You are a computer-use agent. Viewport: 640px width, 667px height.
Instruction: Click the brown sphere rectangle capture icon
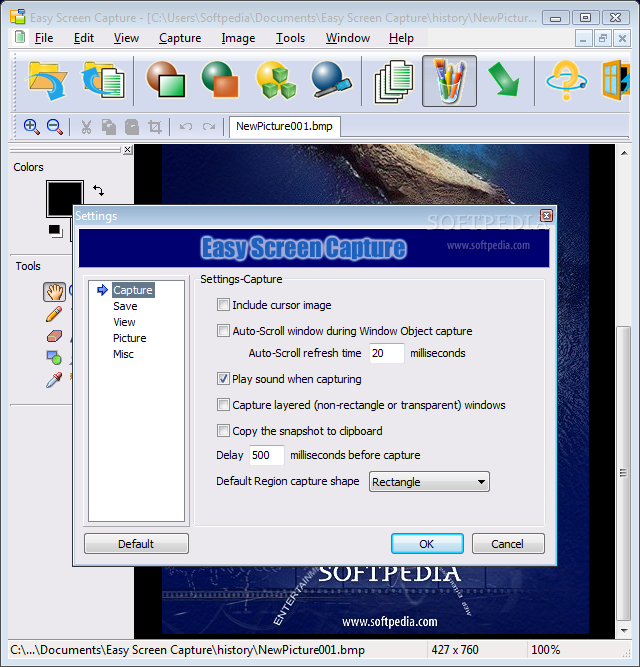pos(166,80)
